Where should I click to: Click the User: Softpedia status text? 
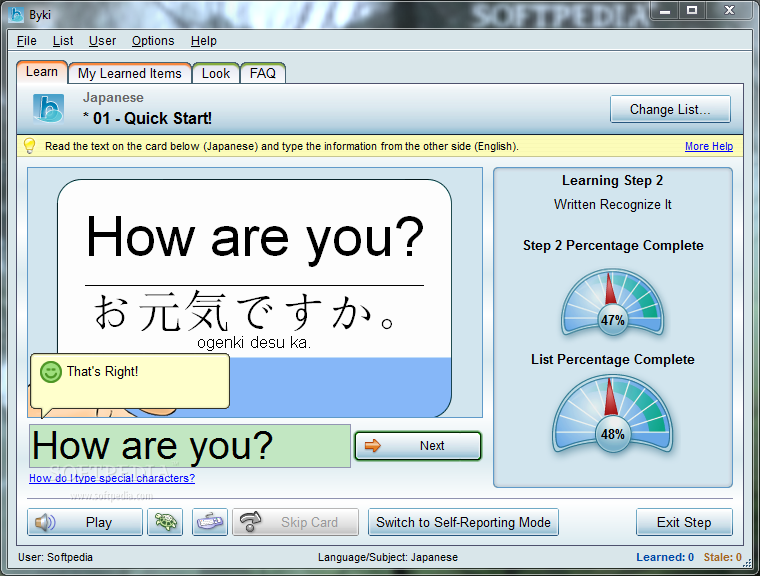click(55, 557)
